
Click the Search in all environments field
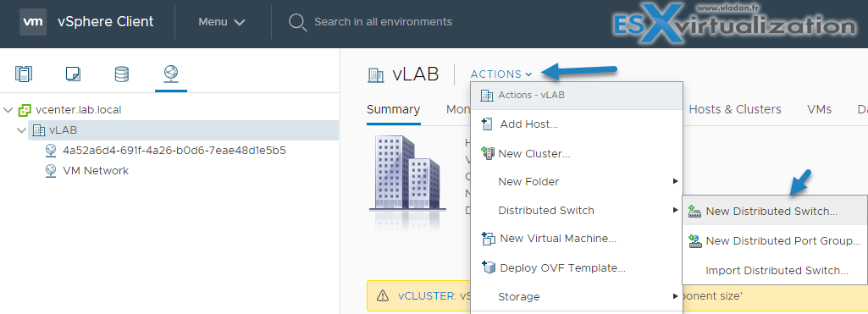point(383,22)
